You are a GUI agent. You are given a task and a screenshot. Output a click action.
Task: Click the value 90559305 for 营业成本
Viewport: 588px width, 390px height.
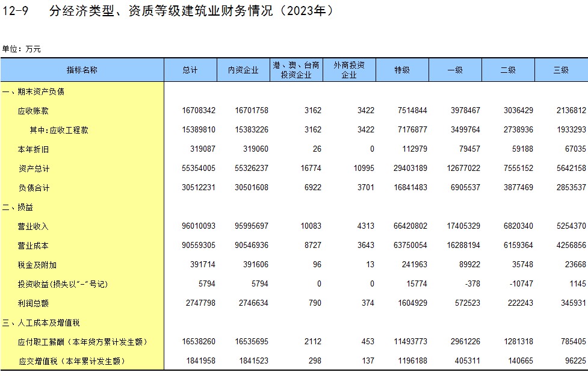(199, 245)
